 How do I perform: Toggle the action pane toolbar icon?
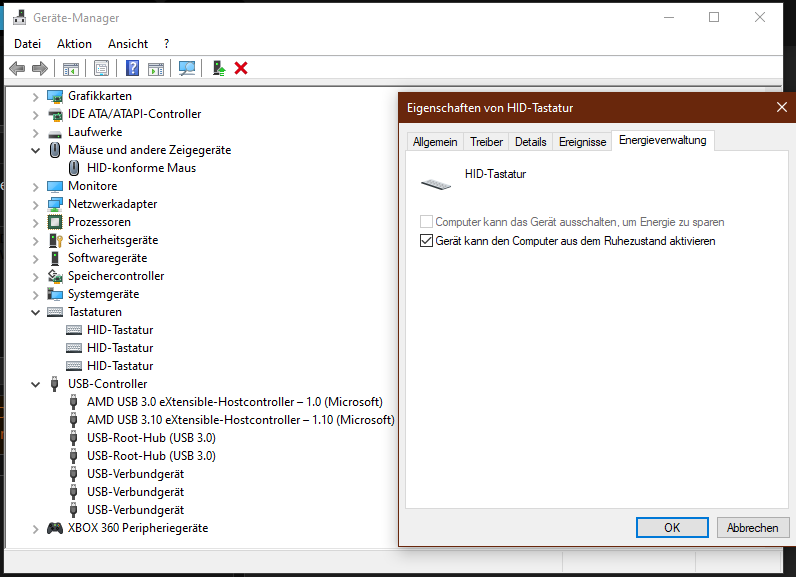tap(156, 69)
